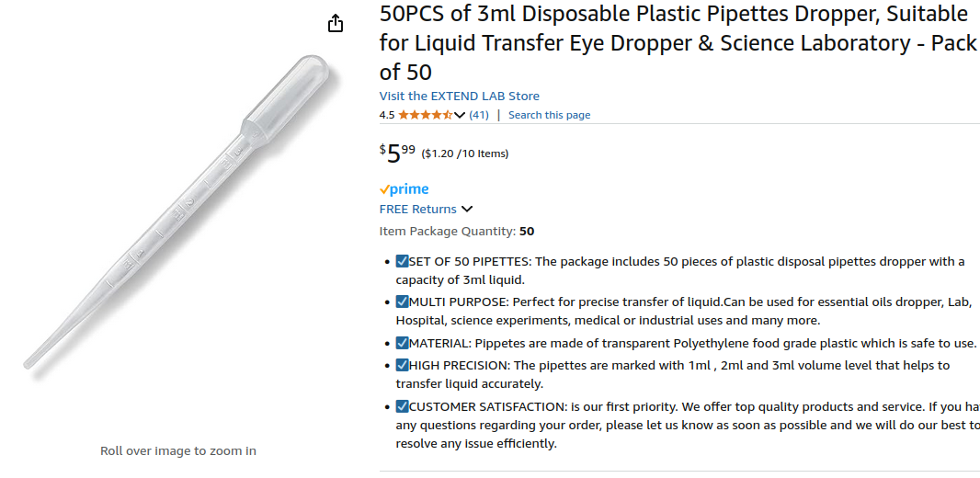Image resolution: width=980 pixels, height=478 pixels.
Task: Click the star rating icons
Action: coord(424,115)
